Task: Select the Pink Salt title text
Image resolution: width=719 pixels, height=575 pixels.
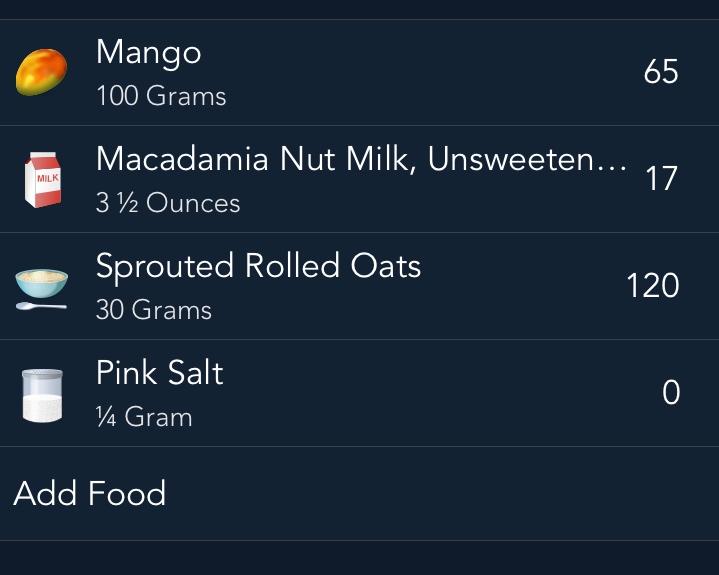Action: pos(159,373)
